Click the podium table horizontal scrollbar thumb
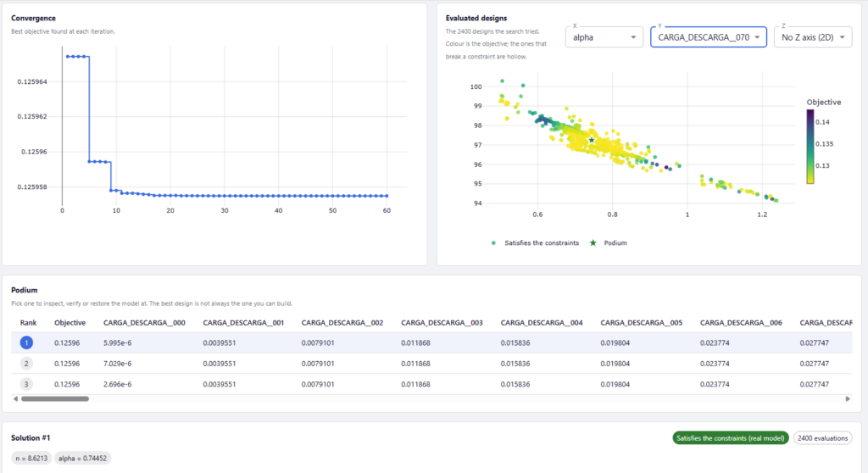Image resolution: width=868 pixels, height=473 pixels. click(55, 398)
